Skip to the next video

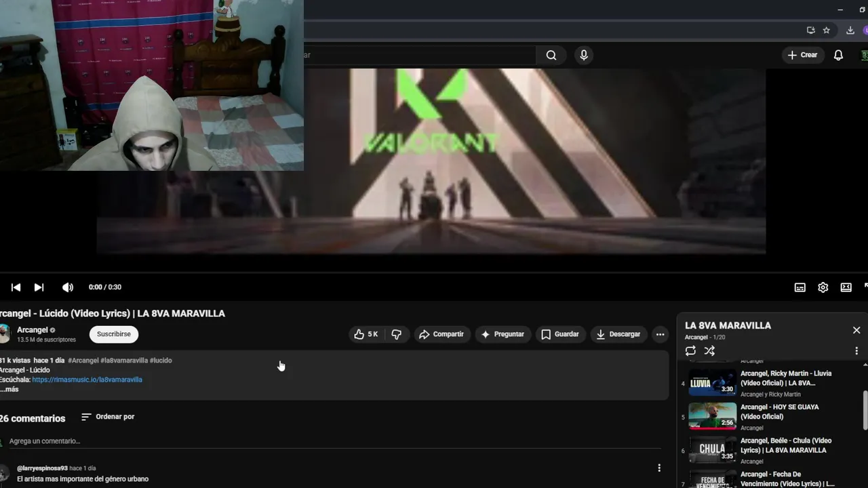pyautogui.click(x=39, y=287)
